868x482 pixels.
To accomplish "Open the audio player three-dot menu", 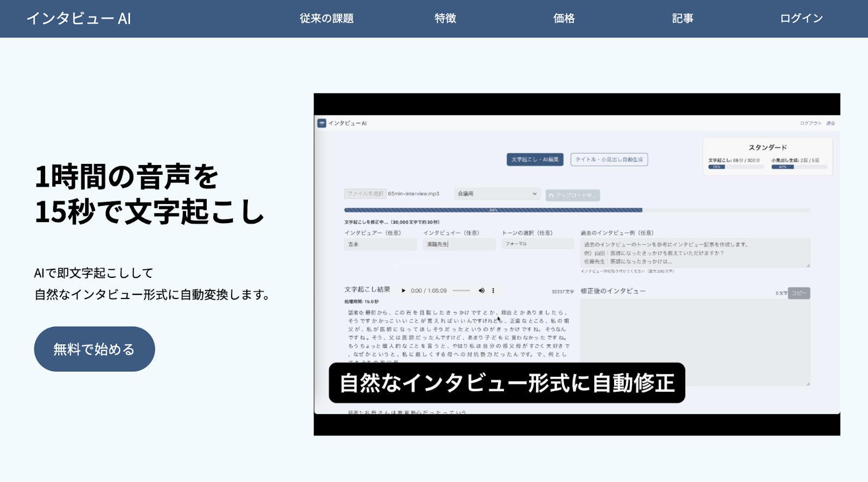I will (493, 291).
